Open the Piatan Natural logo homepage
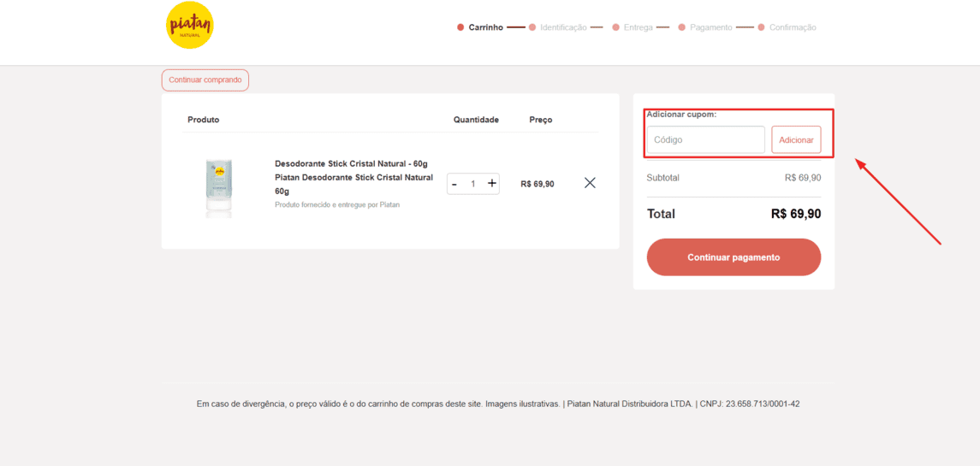The height and width of the screenshot is (466, 980). pos(190,25)
